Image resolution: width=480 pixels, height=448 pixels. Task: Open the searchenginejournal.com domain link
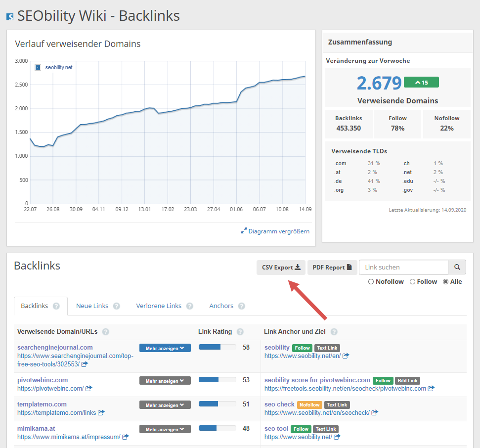(x=55, y=348)
